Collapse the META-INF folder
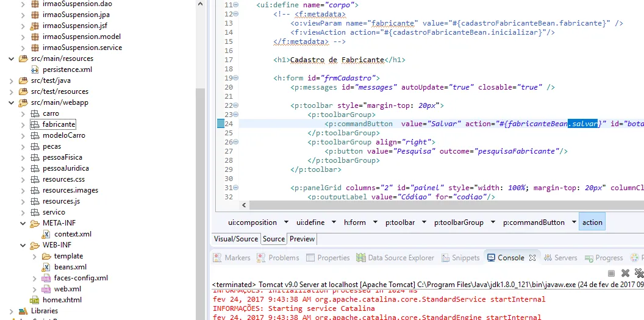 coord(23,223)
